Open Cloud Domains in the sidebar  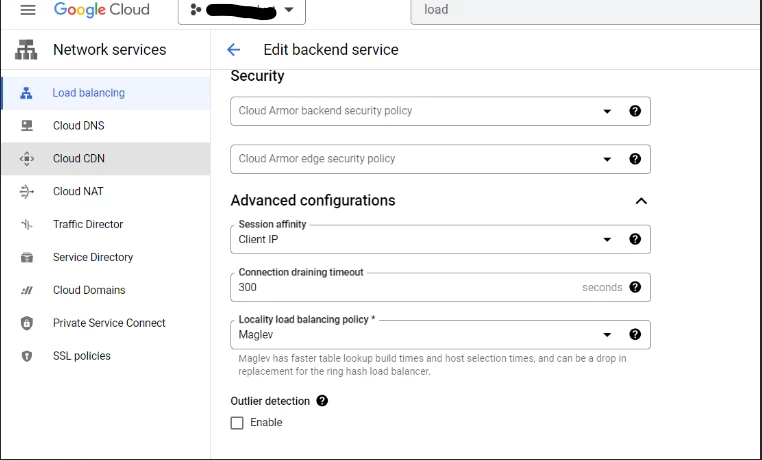click(106, 290)
